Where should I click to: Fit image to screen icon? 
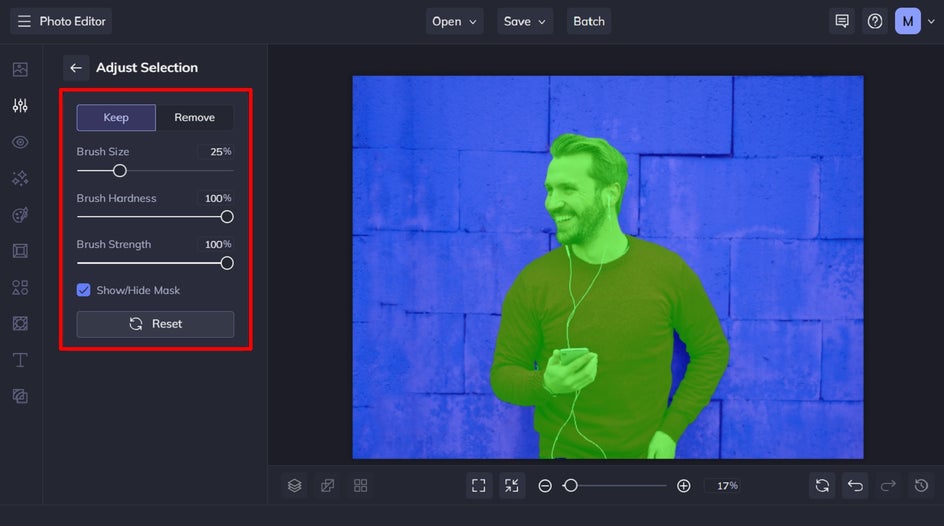tap(479, 486)
